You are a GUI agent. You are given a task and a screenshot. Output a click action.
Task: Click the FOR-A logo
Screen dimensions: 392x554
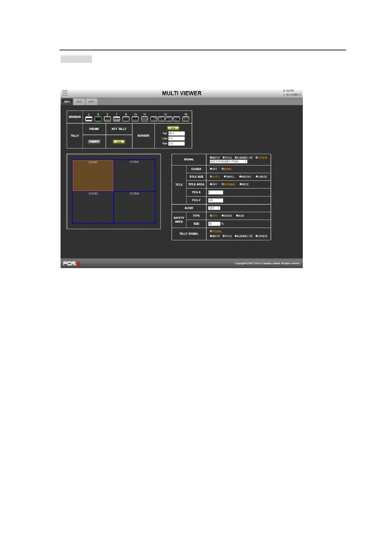(x=72, y=264)
